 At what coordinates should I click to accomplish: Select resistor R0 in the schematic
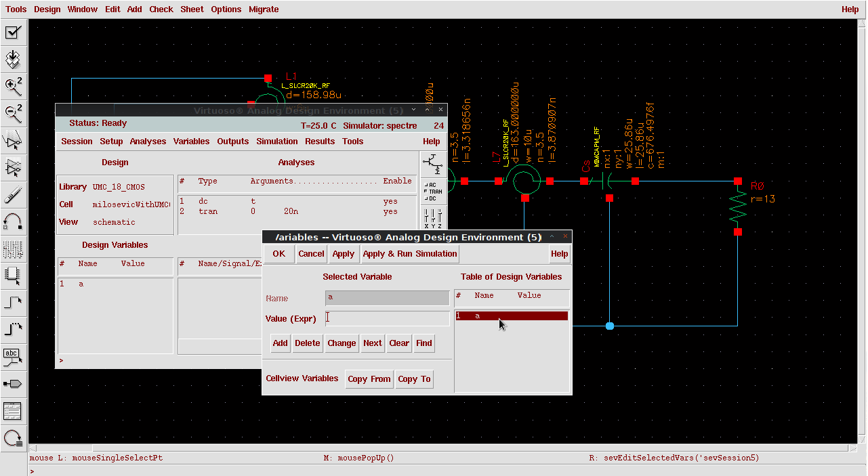point(738,207)
